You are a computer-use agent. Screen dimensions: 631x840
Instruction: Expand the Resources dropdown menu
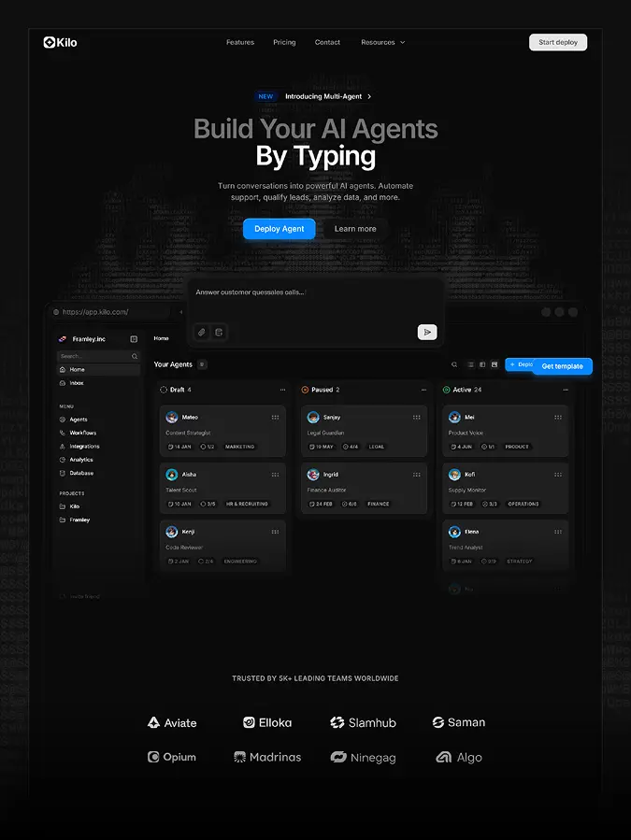[x=382, y=42]
